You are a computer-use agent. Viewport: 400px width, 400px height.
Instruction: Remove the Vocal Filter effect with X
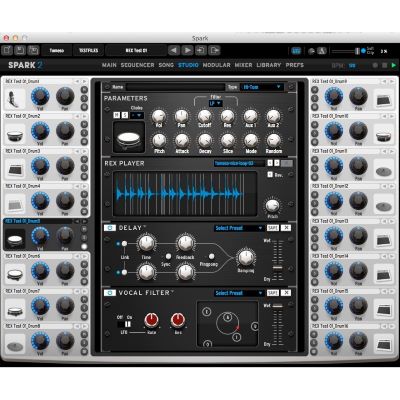[x=286, y=293]
